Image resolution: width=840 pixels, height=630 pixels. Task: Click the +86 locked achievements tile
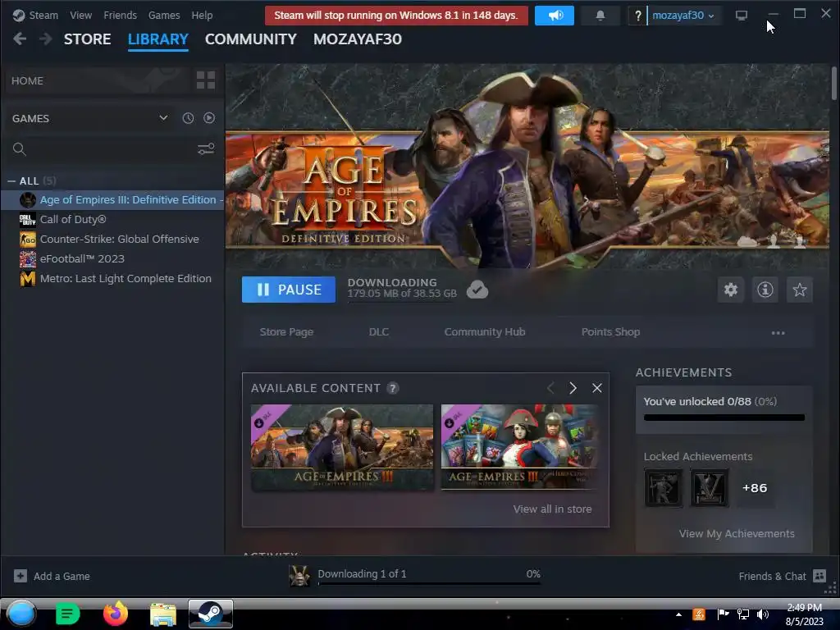click(x=755, y=488)
